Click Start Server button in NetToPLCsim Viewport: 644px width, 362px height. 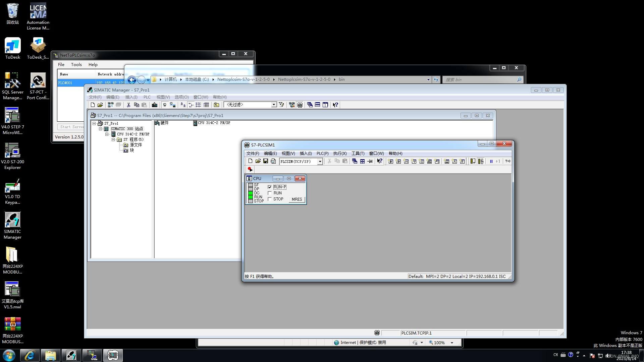71,127
